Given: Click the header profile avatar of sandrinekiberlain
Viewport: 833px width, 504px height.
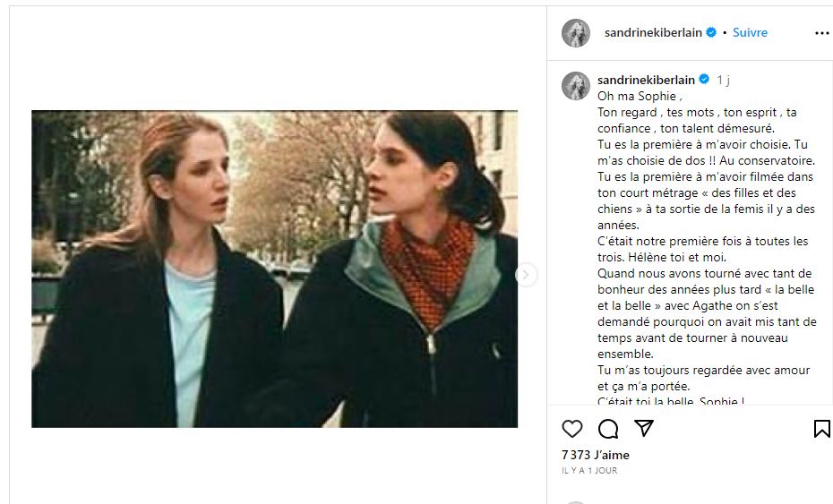Looking at the screenshot, I should point(576,33).
